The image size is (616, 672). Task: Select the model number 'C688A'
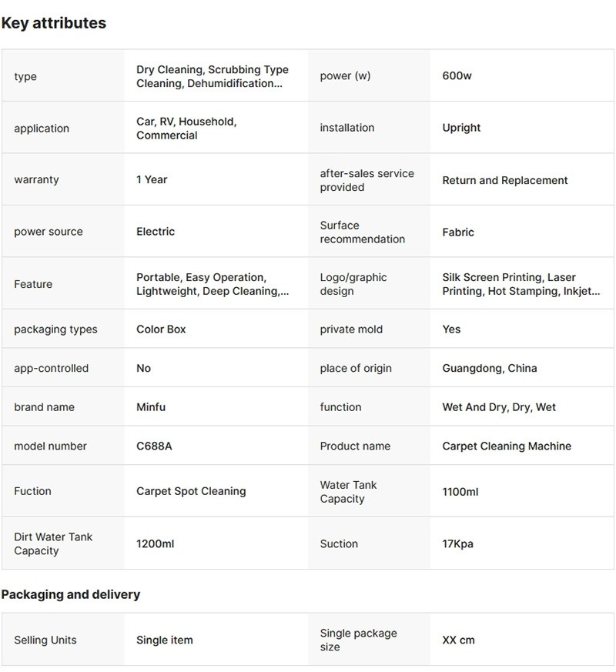click(154, 446)
